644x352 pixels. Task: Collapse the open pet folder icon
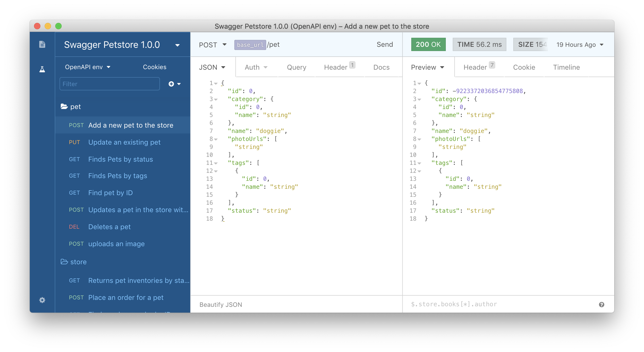(64, 107)
